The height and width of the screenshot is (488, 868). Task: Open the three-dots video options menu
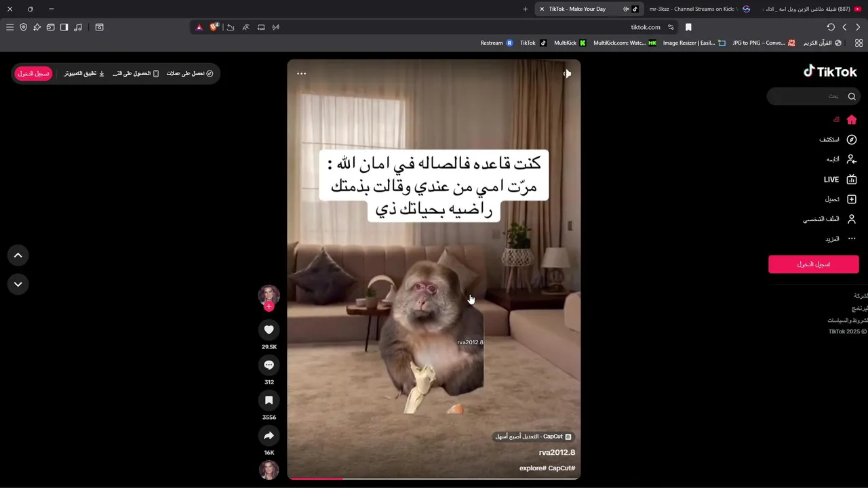(301, 73)
